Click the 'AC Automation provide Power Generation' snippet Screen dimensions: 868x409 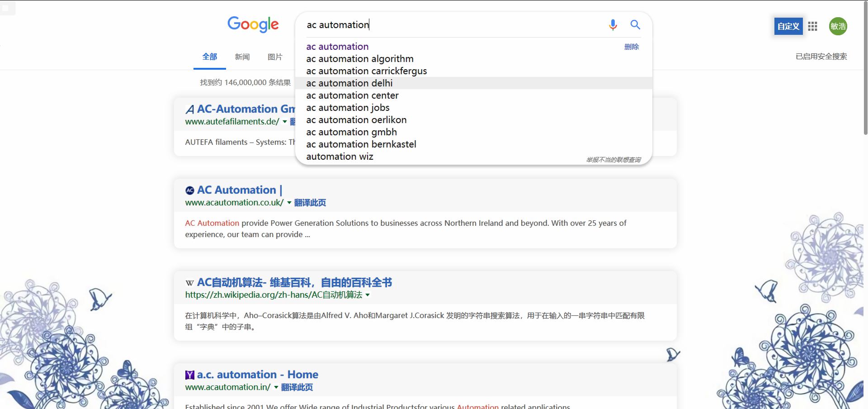click(406, 228)
